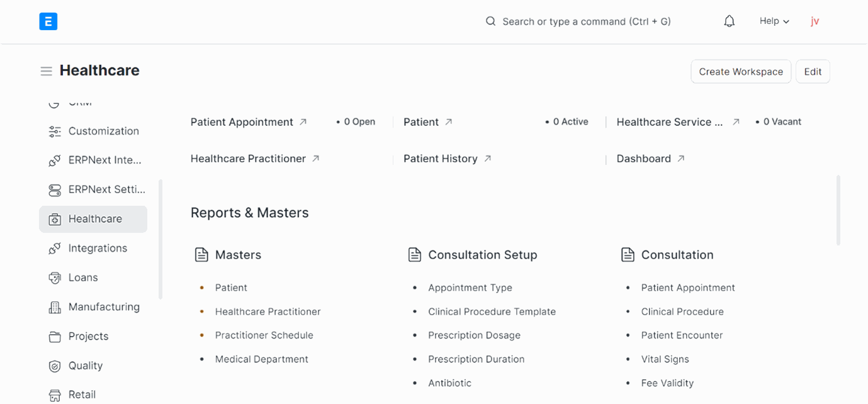Click the ERPNext Settings toggle icon

pyautogui.click(x=55, y=190)
